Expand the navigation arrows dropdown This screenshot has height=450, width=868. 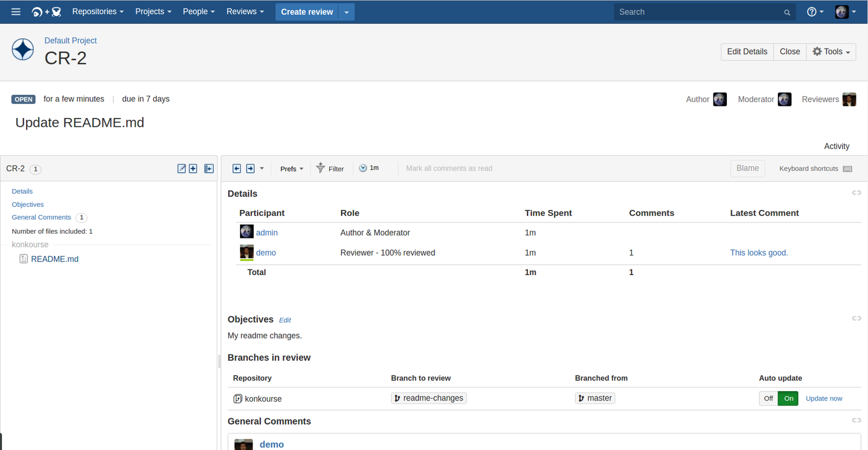click(262, 168)
